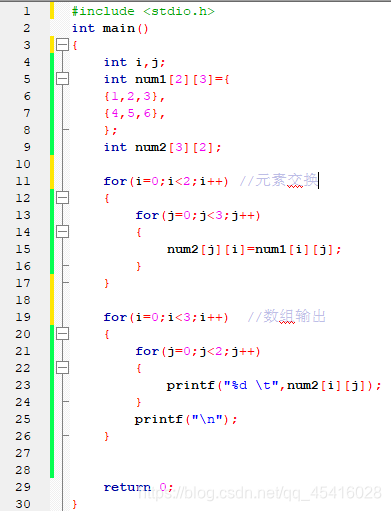Click the int num2[3][2]; declaration
This screenshot has width=391, height=511.
162,147
